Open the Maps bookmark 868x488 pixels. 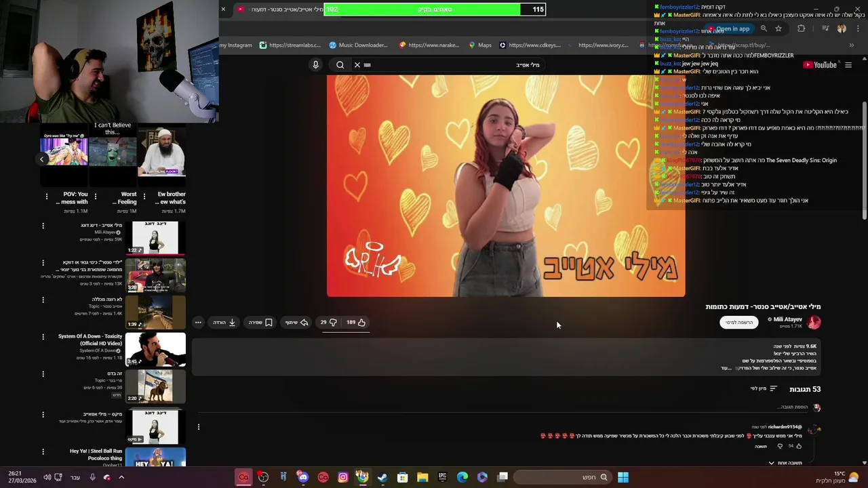click(x=480, y=45)
